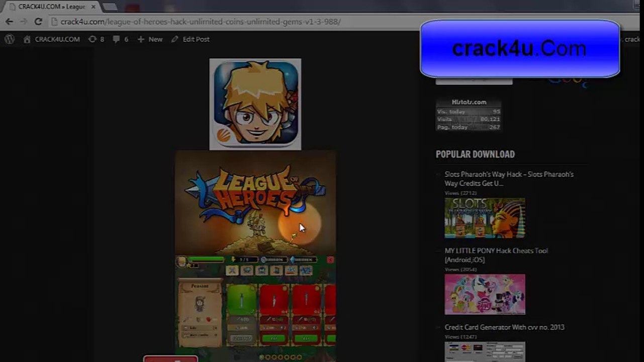Click the home icon beside CRACK4U.COM
The image size is (644, 362).
(x=27, y=39)
